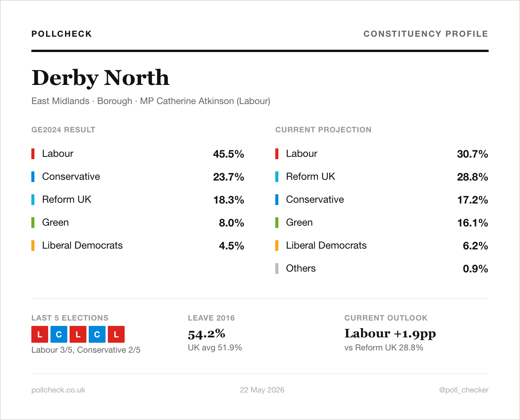Click grey swatch next to Others
Image resolution: width=520 pixels, height=420 pixels.
coord(277,269)
